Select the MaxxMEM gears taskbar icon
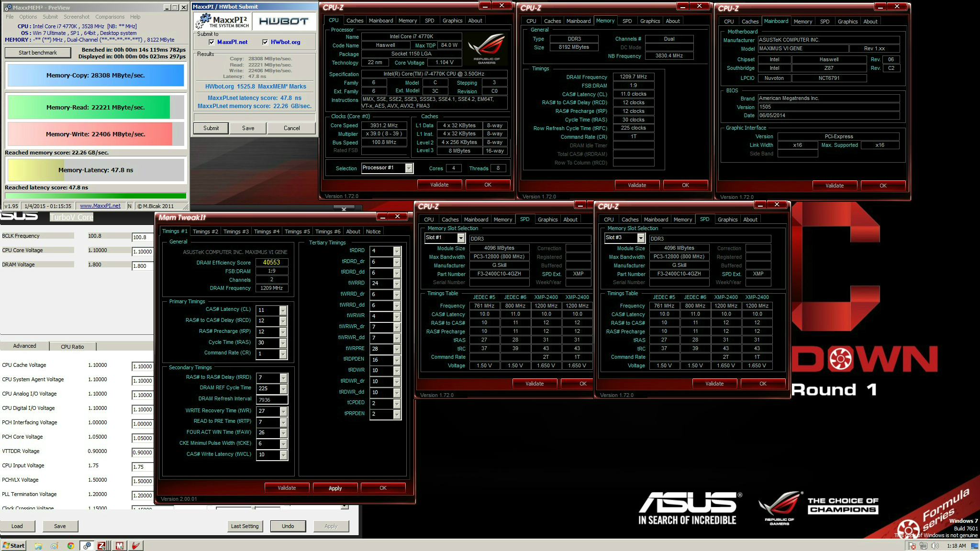Image resolution: width=980 pixels, height=551 pixels. (x=87, y=546)
